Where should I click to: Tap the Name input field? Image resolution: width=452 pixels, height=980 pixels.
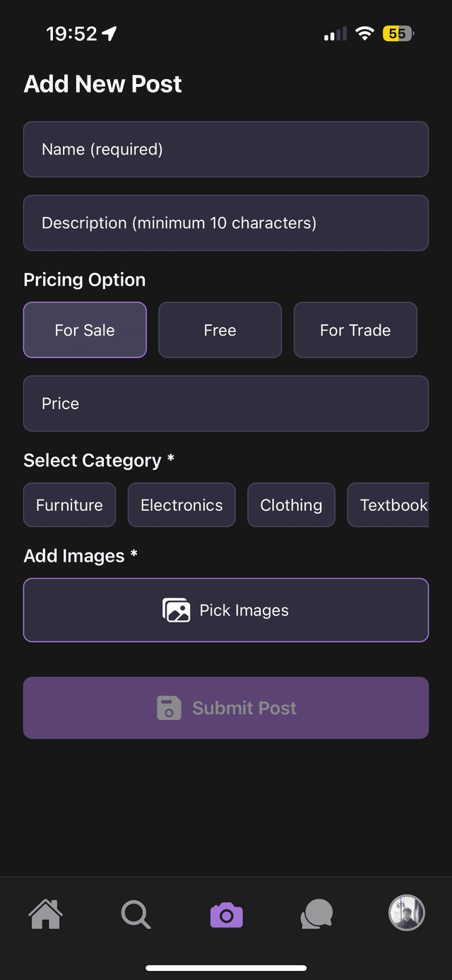click(226, 149)
